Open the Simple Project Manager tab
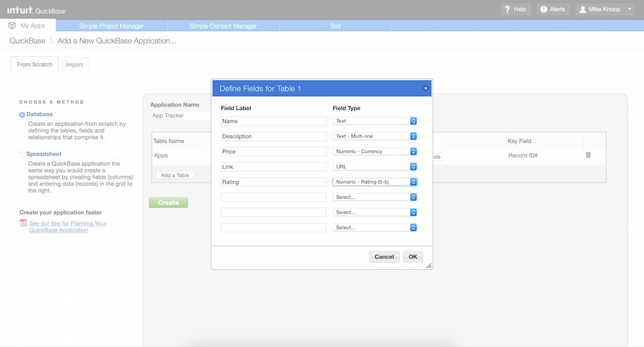Image resolution: width=644 pixels, height=347 pixels. 111,26
